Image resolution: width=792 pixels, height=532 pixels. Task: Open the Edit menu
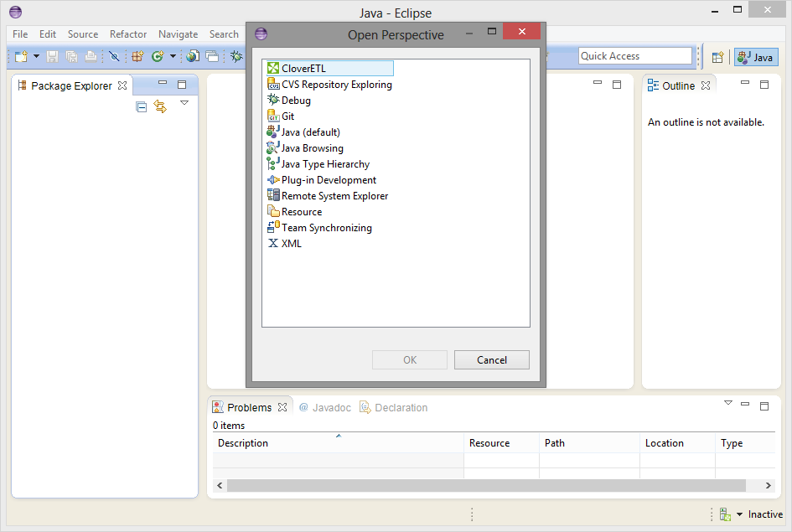pyautogui.click(x=48, y=34)
